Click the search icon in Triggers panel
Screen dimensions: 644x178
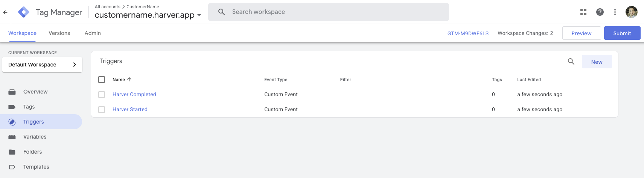pos(571,62)
